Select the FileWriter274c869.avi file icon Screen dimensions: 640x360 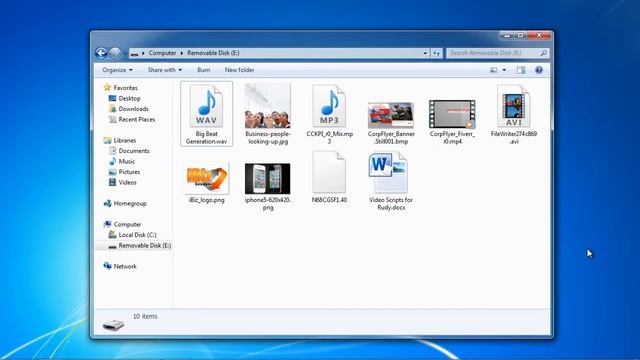click(513, 107)
